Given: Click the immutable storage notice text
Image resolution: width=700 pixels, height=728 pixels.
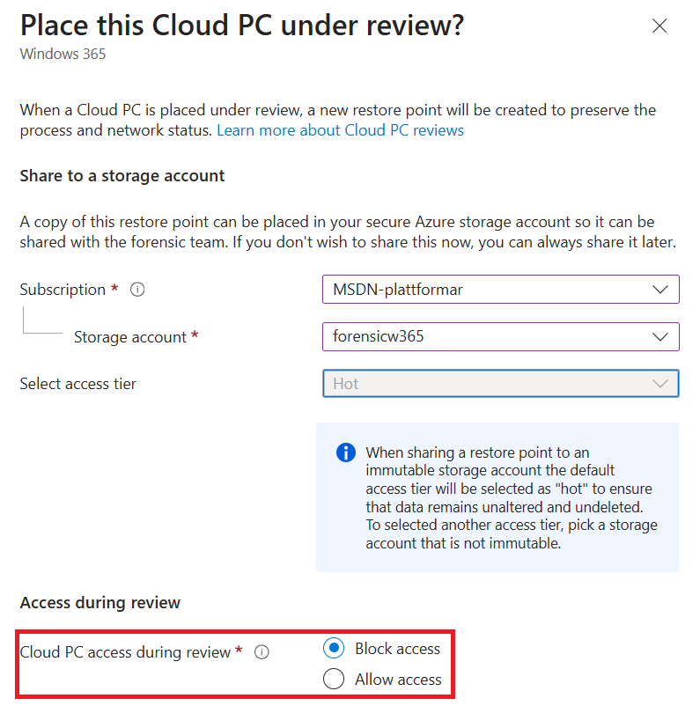Looking at the screenshot, I should 511,497.
